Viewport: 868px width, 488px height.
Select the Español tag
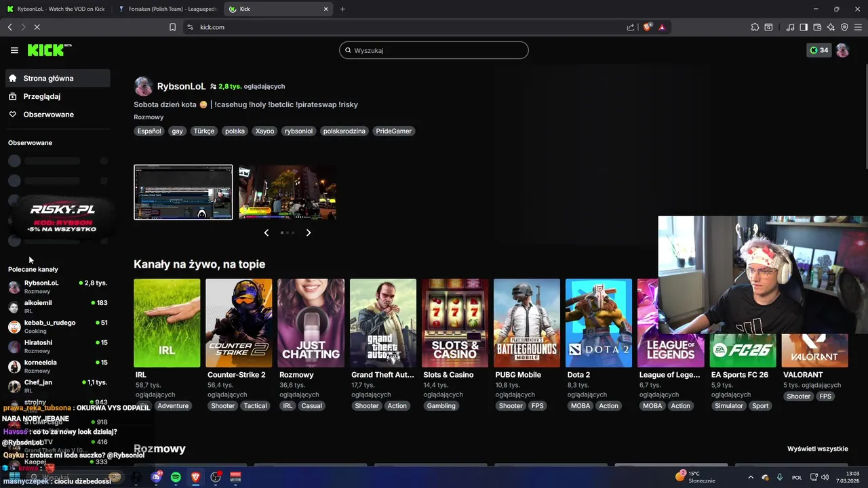click(x=149, y=131)
